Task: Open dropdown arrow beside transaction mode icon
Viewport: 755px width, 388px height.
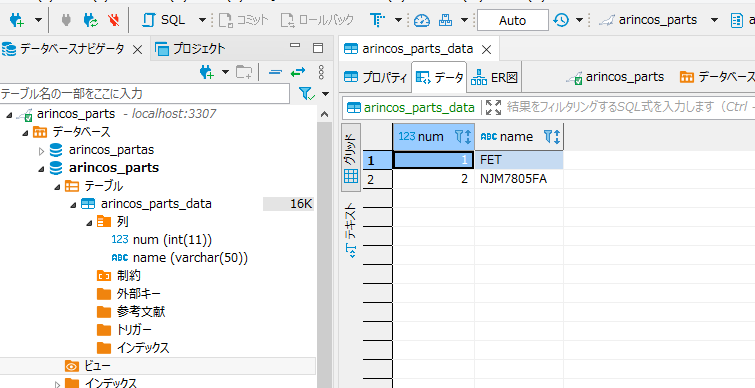Action: coord(398,20)
